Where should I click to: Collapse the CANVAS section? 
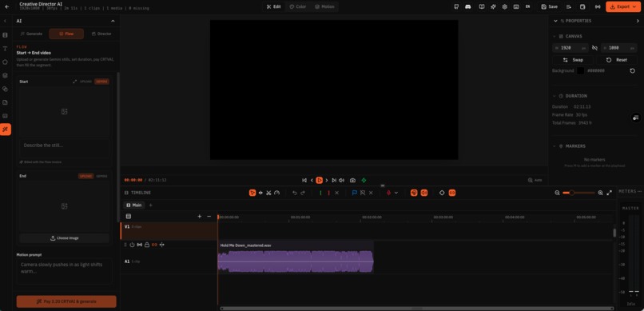click(555, 36)
